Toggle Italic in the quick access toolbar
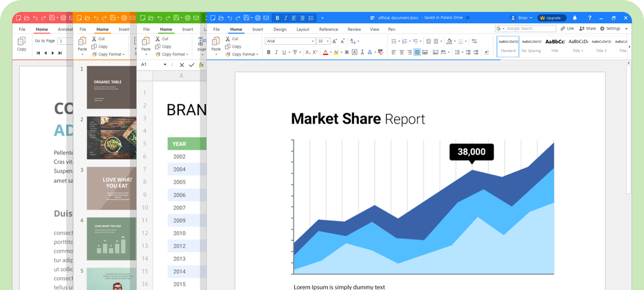644x290 pixels. [x=286, y=18]
